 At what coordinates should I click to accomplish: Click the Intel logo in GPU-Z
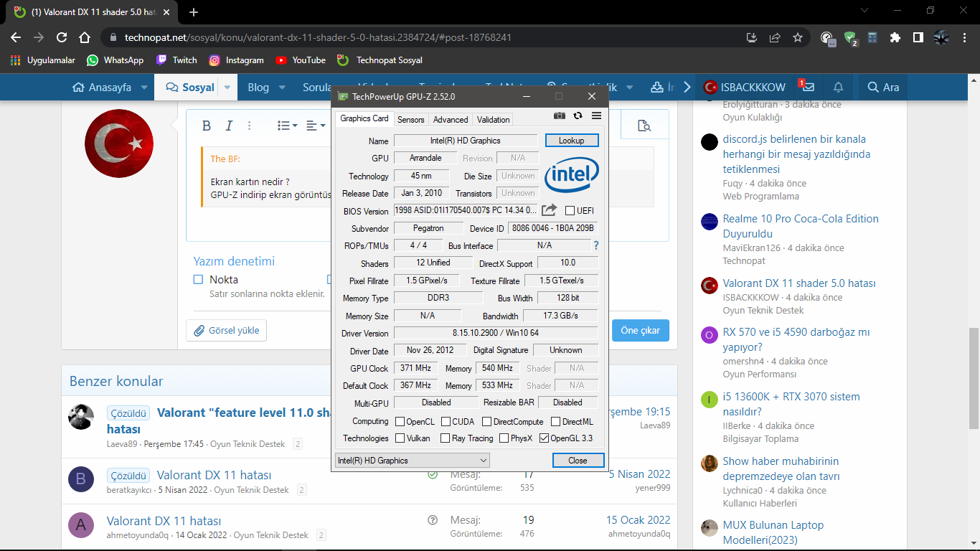pos(572,176)
